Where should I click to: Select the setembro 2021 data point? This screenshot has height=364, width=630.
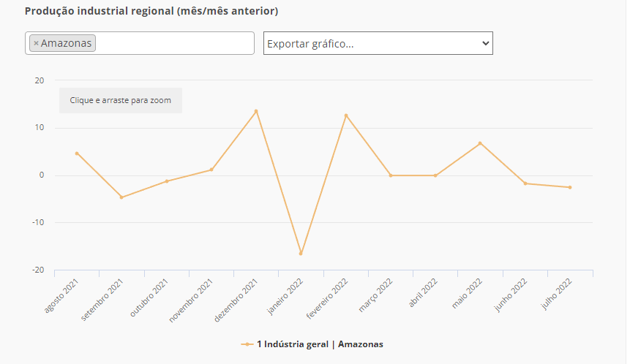tap(121, 197)
